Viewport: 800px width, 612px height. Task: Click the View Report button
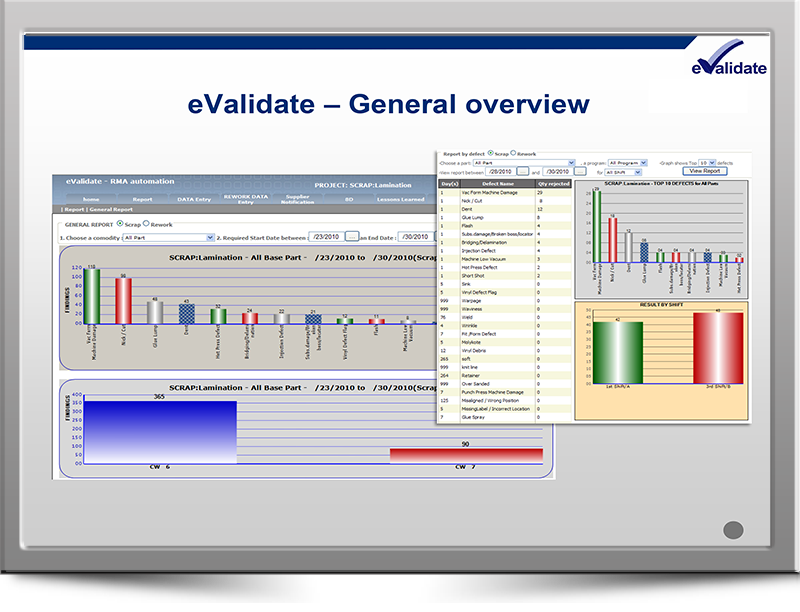pyautogui.click(x=705, y=171)
